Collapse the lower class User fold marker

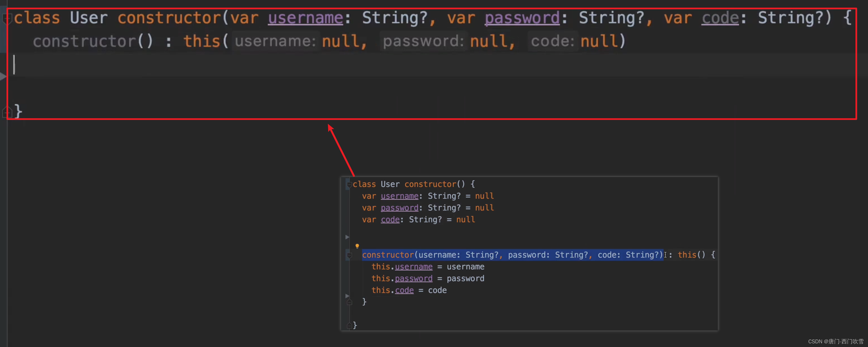click(x=349, y=184)
